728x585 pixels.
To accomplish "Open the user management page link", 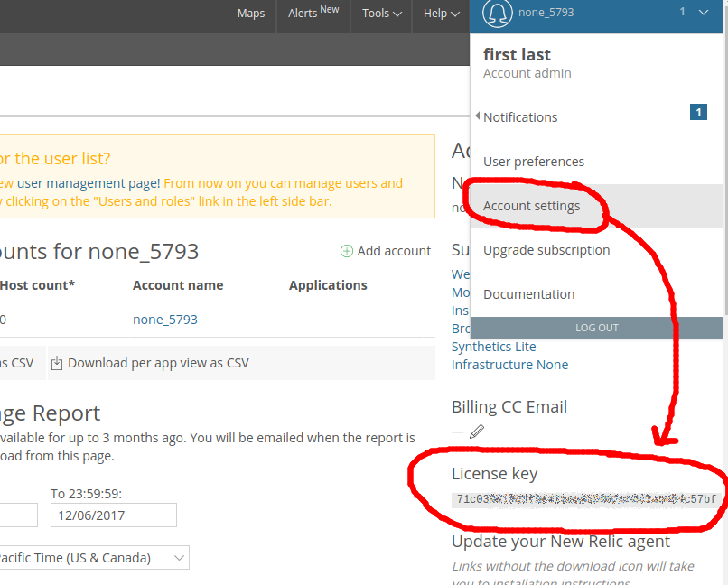I will click(x=89, y=183).
